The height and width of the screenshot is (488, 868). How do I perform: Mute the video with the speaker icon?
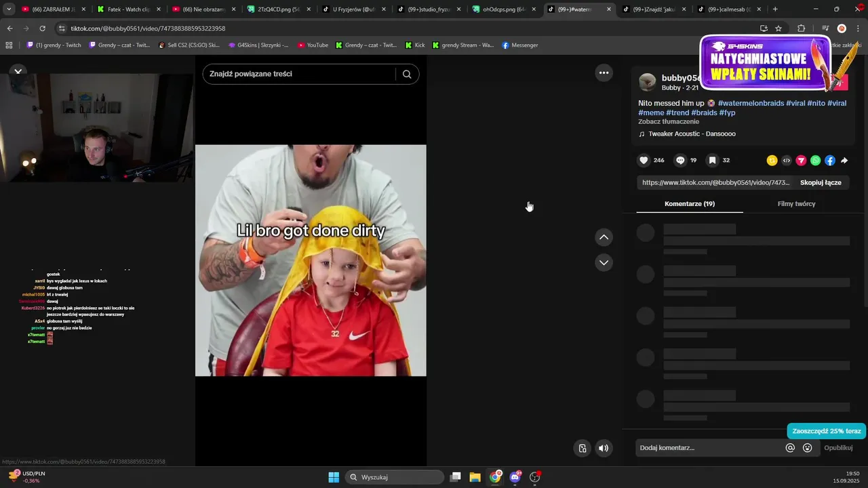tap(604, 448)
